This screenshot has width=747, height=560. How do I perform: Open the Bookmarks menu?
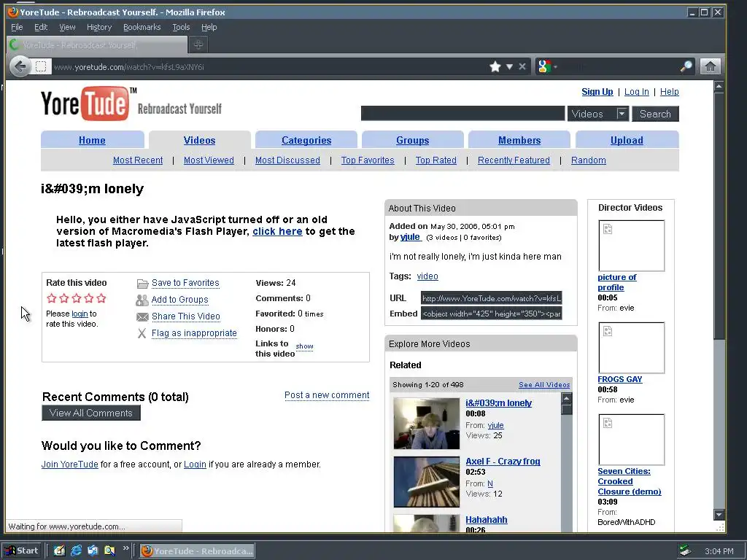(142, 27)
